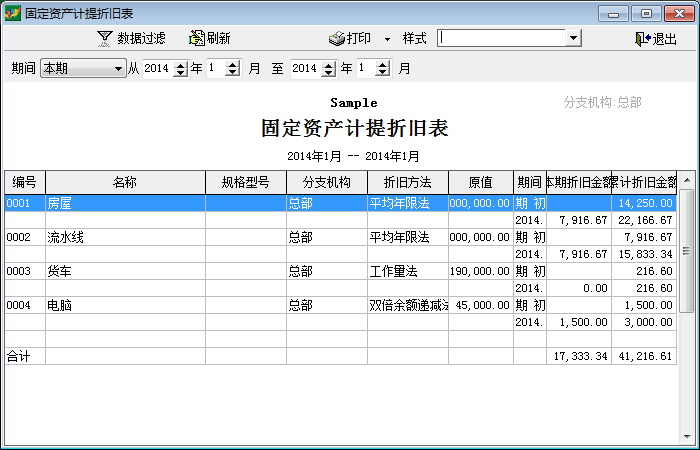Open the print options dropdown arrow
The width and height of the screenshot is (700, 450).
coord(387,39)
